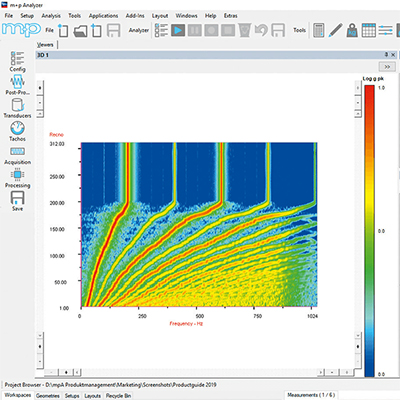The image size is (400, 400).
Task: Expand the >> panel button in 3D 1
Action: click(x=387, y=67)
